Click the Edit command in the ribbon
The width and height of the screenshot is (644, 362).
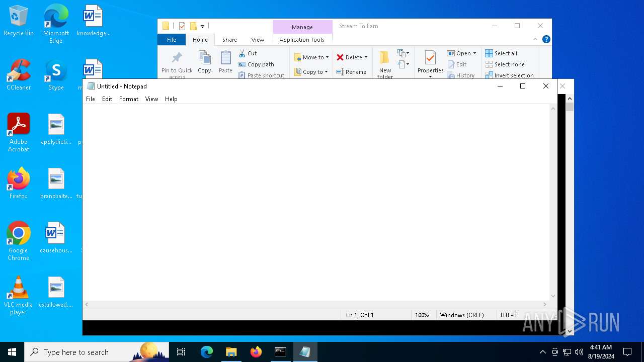click(457, 64)
